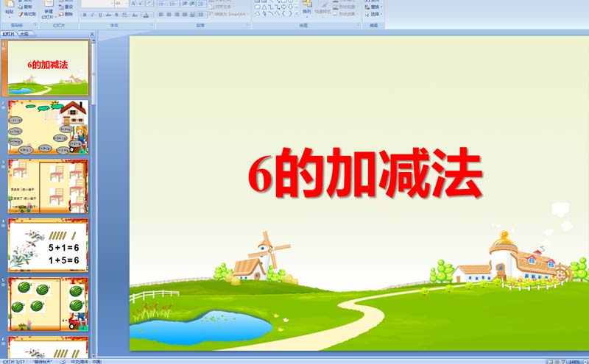This screenshot has width=589, height=364.
Task: Click the Increase Font Size icon
Action: pyautogui.click(x=133, y=4)
